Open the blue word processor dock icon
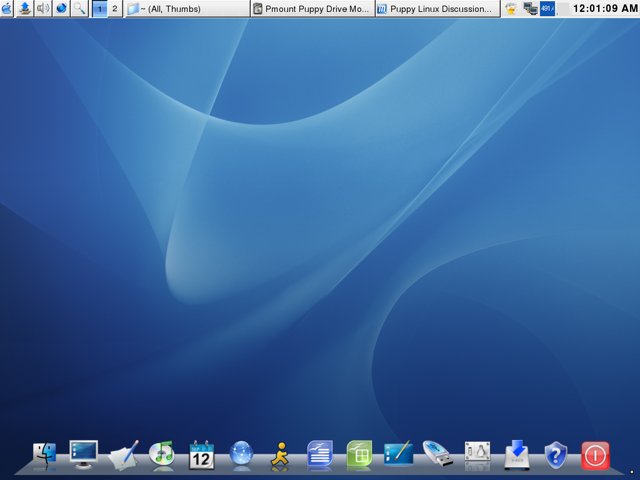 click(x=320, y=453)
